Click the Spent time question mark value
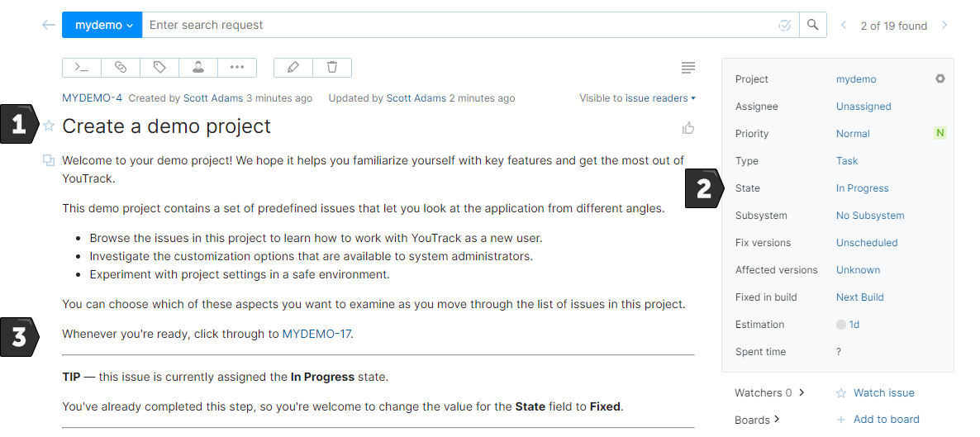This screenshot has height=437, width=980. (x=839, y=352)
